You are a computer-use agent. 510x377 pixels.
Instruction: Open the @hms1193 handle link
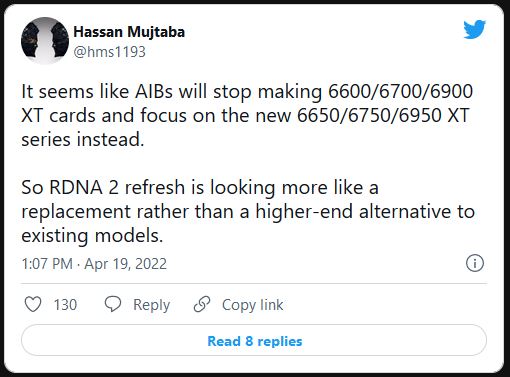pyautogui.click(x=110, y=52)
